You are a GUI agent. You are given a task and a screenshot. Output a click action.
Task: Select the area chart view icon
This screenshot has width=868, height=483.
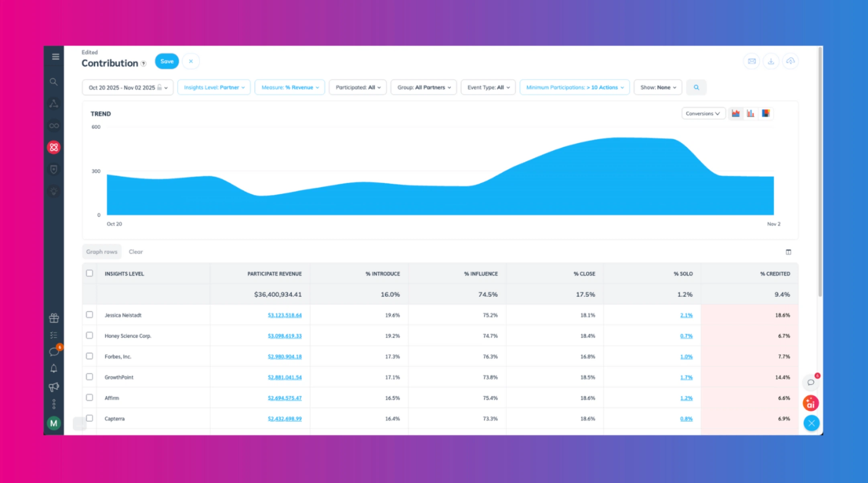click(736, 113)
